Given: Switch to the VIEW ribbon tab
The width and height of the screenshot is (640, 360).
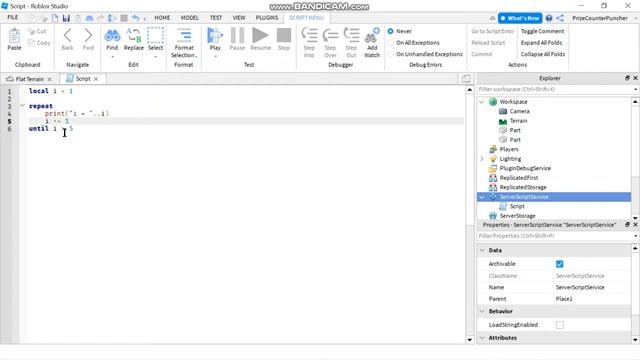Looking at the screenshot, I should coord(239,18).
